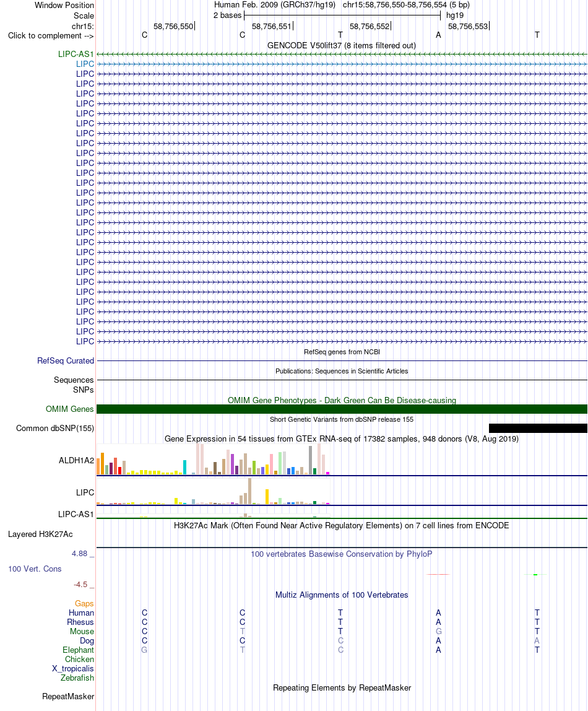Image resolution: width=588 pixels, height=711 pixels.
Task: Select the X_tropicalis alignment row label
Action: [73, 668]
